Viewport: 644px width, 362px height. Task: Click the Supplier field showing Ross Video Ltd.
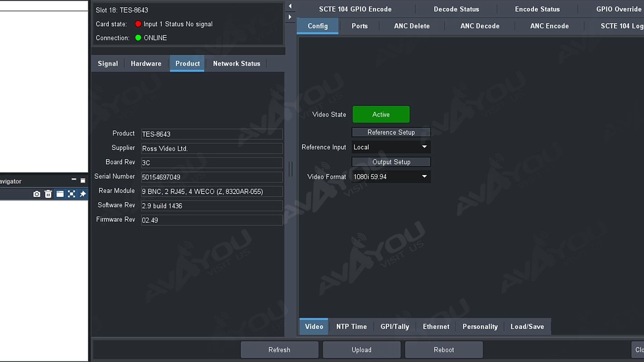coord(212,148)
